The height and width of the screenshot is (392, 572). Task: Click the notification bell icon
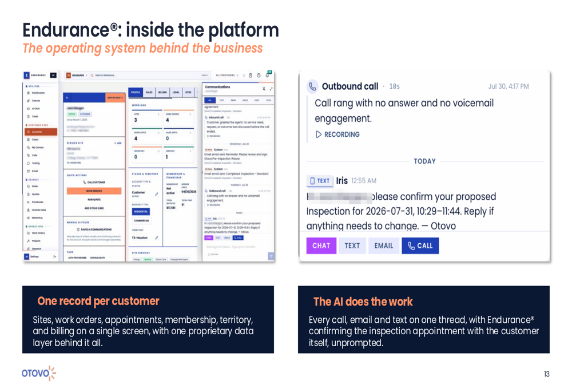267,75
